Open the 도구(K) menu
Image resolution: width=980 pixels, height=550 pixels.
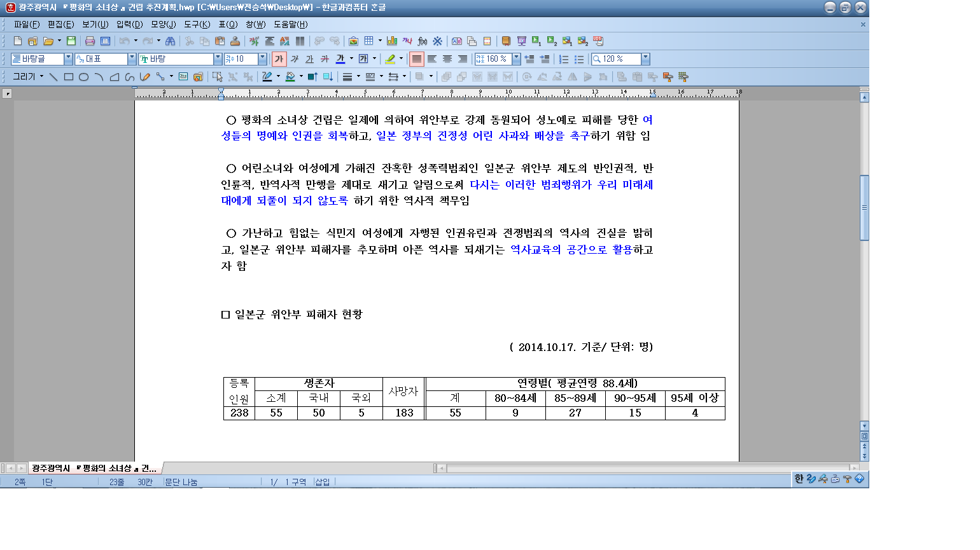(197, 24)
